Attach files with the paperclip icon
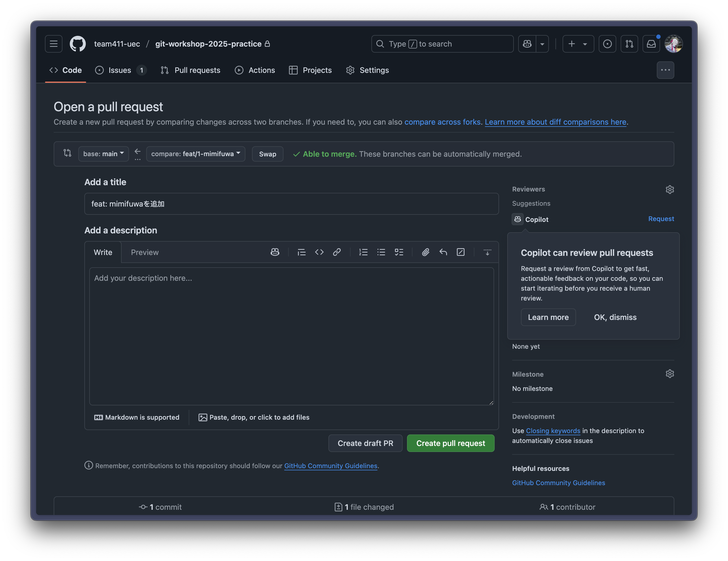 (x=425, y=252)
